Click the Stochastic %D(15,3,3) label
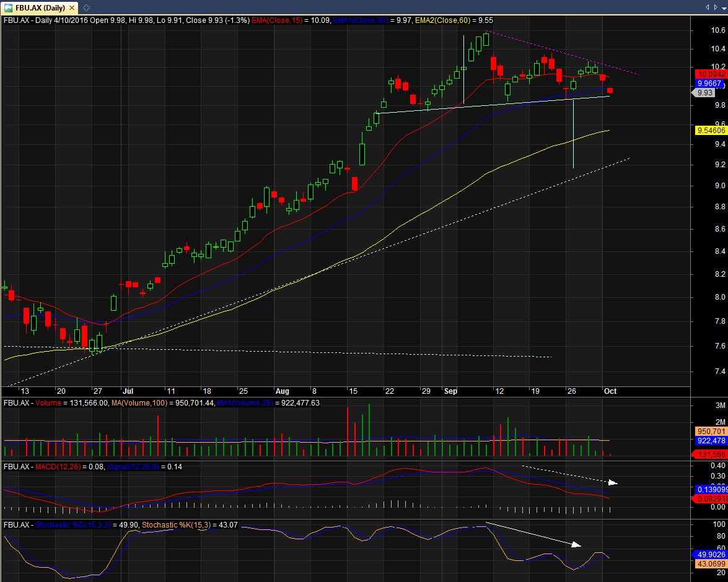This screenshot has width=728, height=582. (x=73, y=525)
